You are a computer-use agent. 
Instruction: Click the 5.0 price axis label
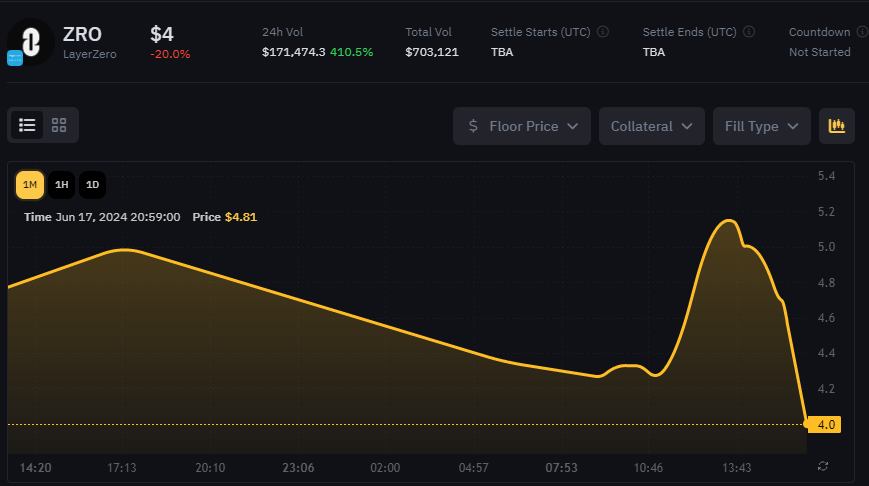coord(826,247)
